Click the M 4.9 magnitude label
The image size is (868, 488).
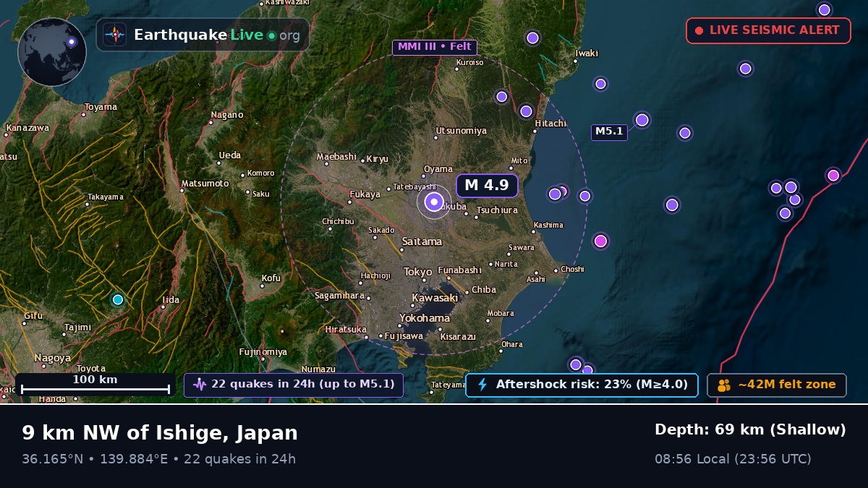point(487,185)
